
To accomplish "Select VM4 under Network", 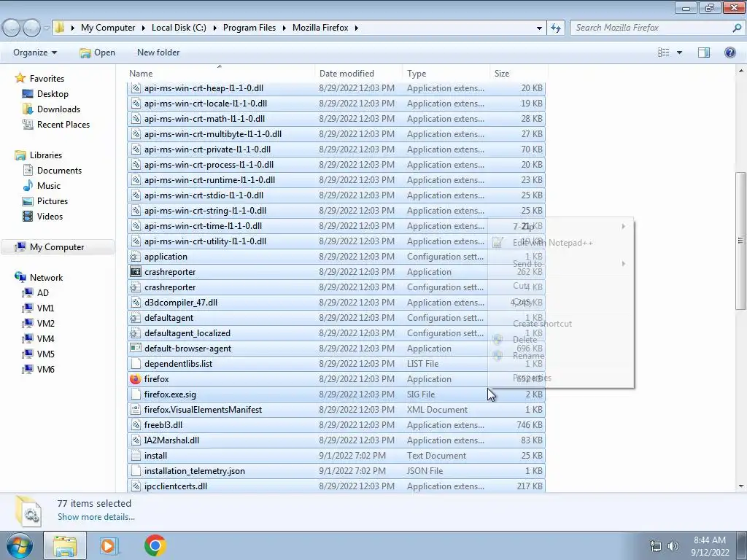I will point(46,339).
